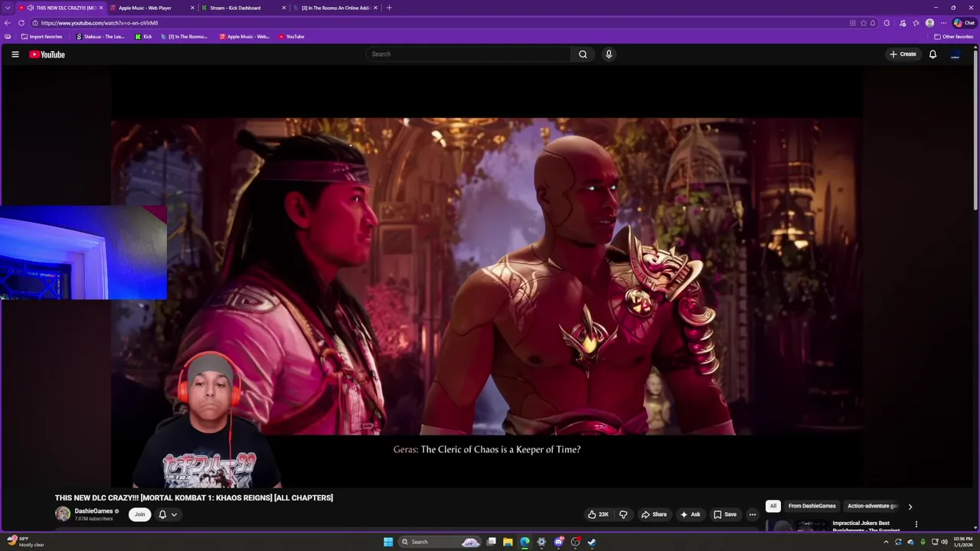Image resolution: width=980 pixels, height=551 pixels.
Task: Open the Import favorites bookmark
Action: click(42, 37)
